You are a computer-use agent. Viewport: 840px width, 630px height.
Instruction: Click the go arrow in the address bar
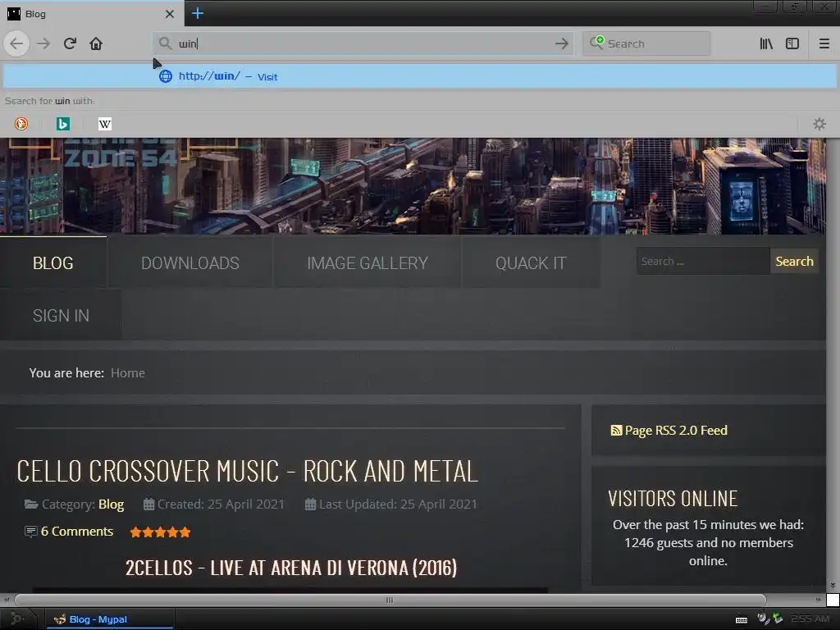pyautogui.click(x=561, y=43)
